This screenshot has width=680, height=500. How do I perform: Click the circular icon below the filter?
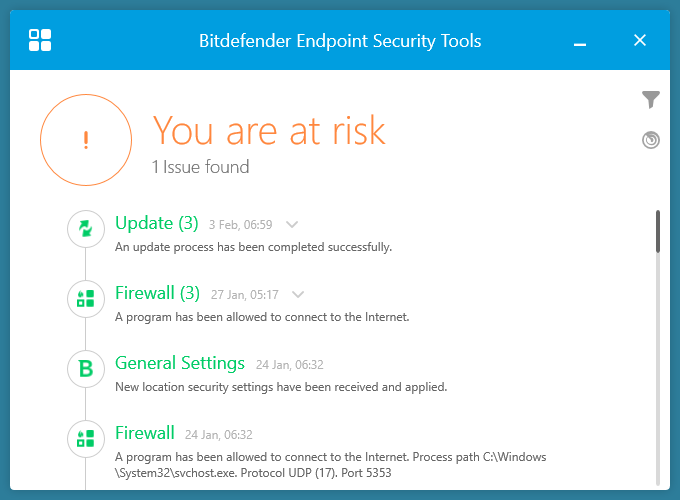point(651,141)
